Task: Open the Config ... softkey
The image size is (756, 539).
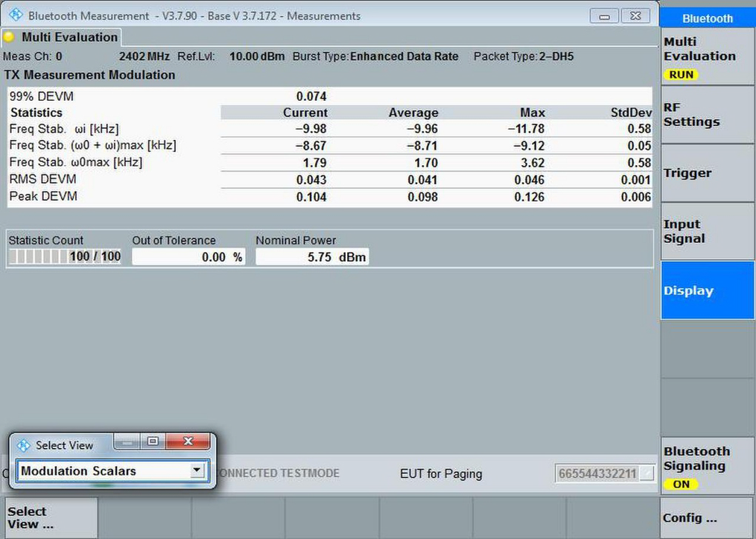Action: [x=707, y=518]
